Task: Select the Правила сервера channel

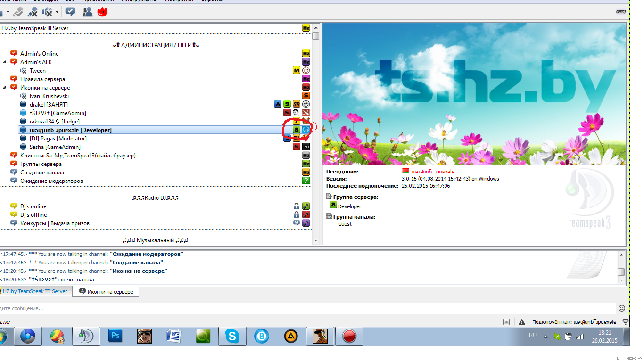Action: point(42,79)
